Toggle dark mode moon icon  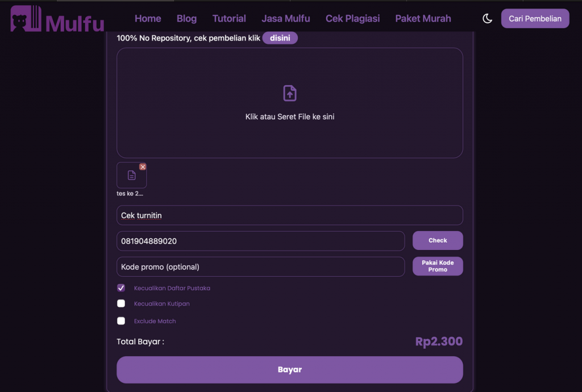(x=487, y=19)
